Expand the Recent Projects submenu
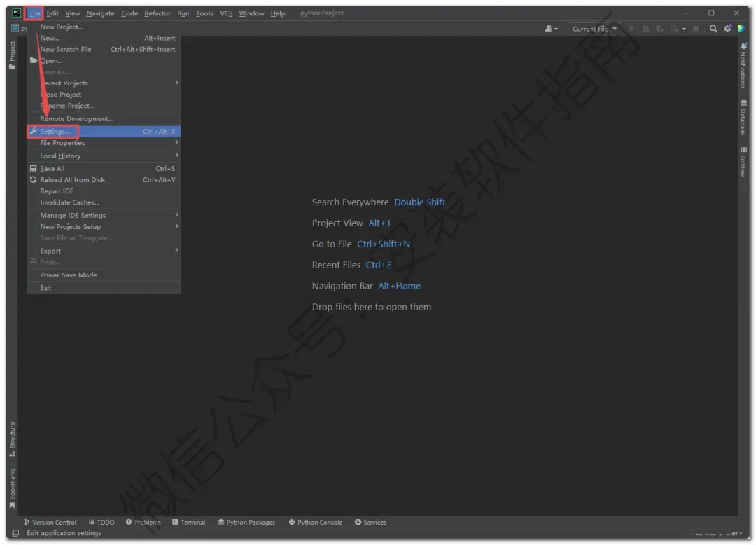Screen dimensions: 756x545 click(104, 83)
